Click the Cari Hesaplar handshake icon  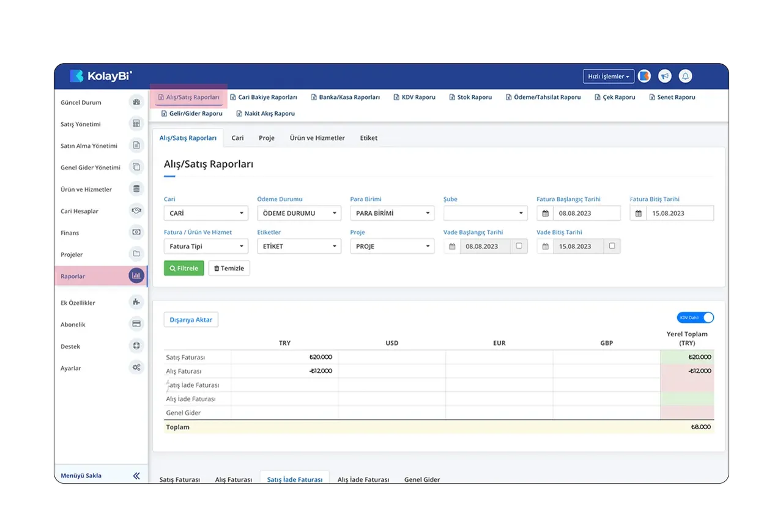(x=136, y=210)
